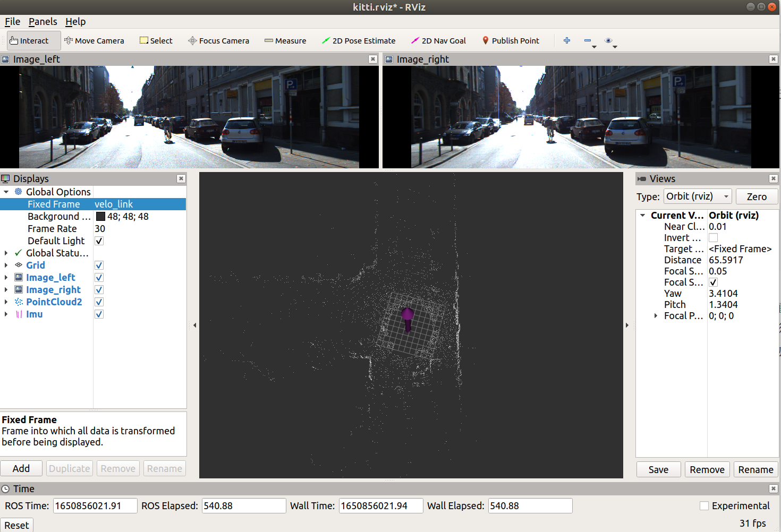The width and height of the screenshot is (781, 532).
Task: Expand the Global Status node
Action: 6,253
